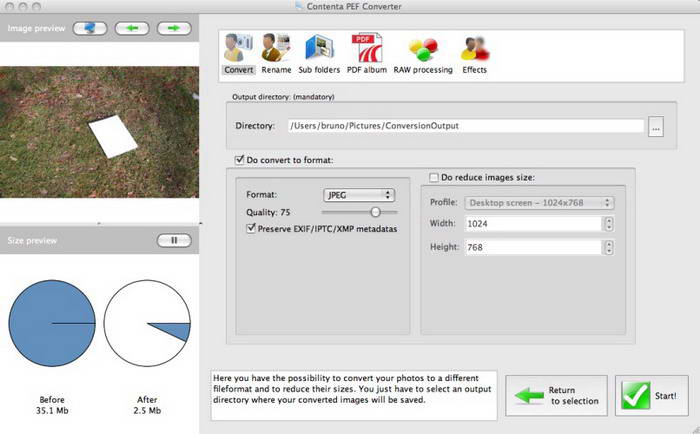700x434 pixels.
Task: Click the Image preview header label
Action: [x=36, y=28]
